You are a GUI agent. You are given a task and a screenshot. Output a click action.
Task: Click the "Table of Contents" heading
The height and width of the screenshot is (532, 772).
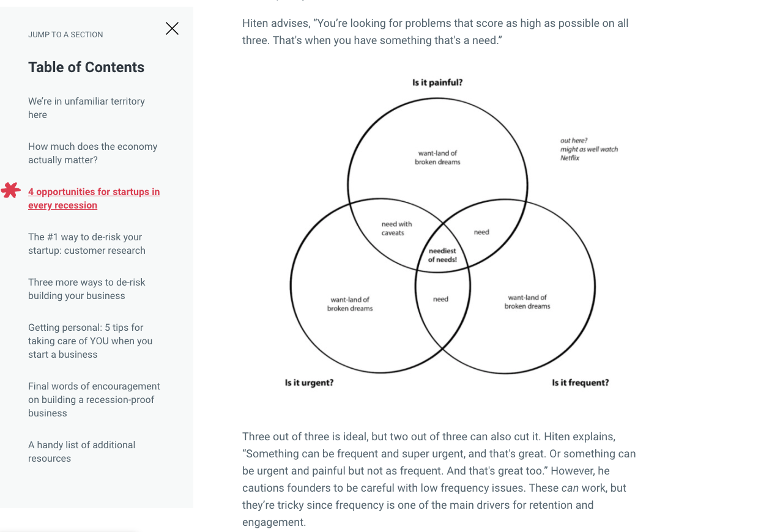86,67
